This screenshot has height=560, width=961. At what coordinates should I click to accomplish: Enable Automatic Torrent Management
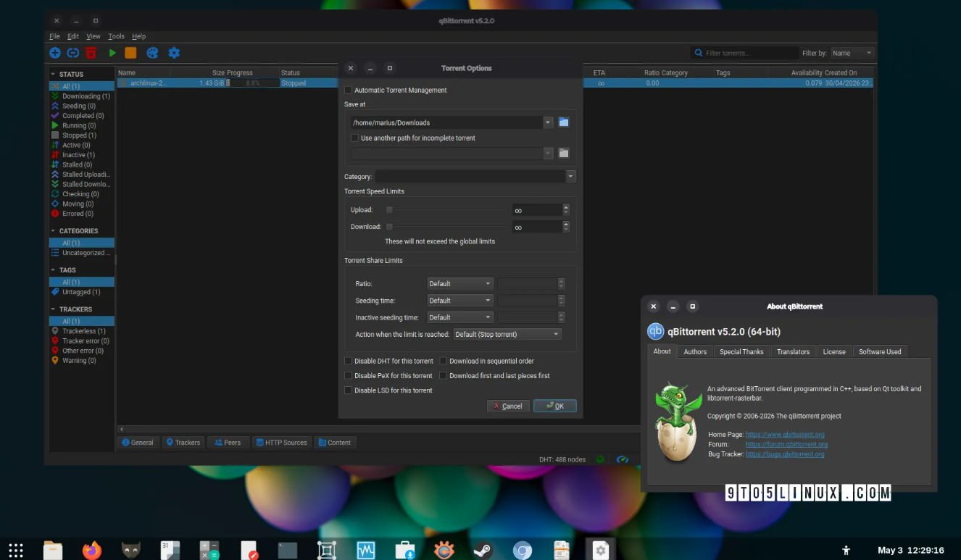(x=348, y=91)
